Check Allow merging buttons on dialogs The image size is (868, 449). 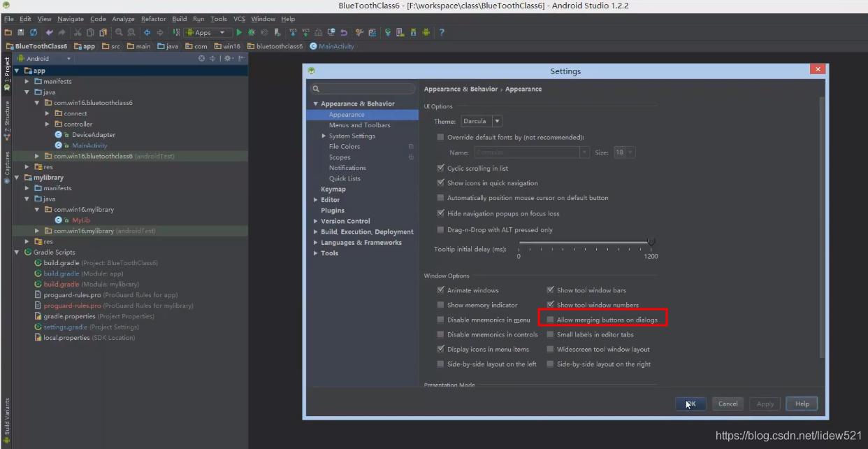551,318
